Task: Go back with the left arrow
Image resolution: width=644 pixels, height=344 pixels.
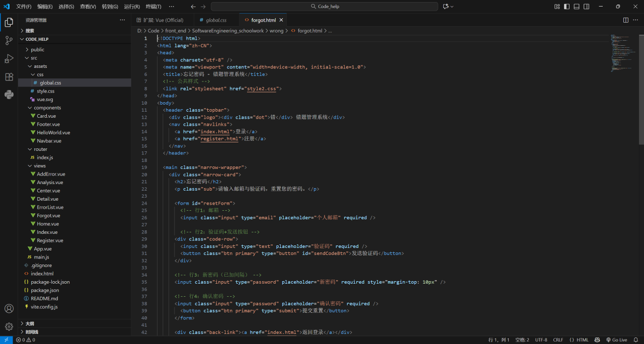Action: [193, 7]
